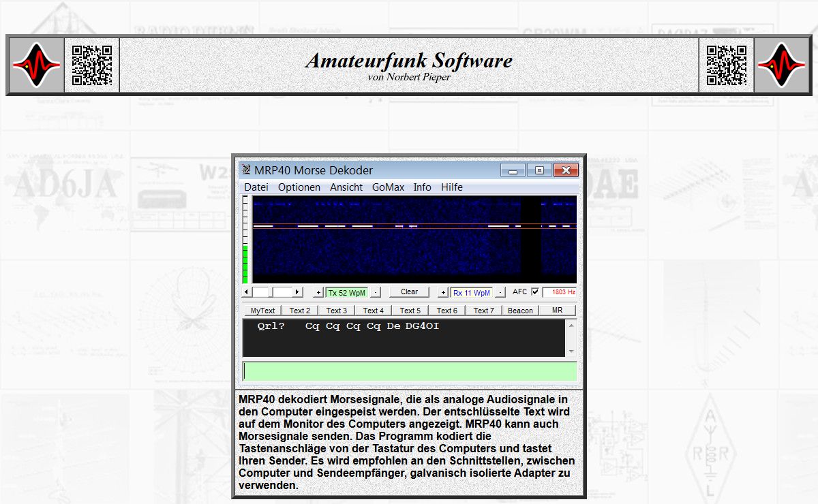This screenshot has height=504, width=818.
Task: Click the Text 4 macro button
Action: click(x=373, y=311)
